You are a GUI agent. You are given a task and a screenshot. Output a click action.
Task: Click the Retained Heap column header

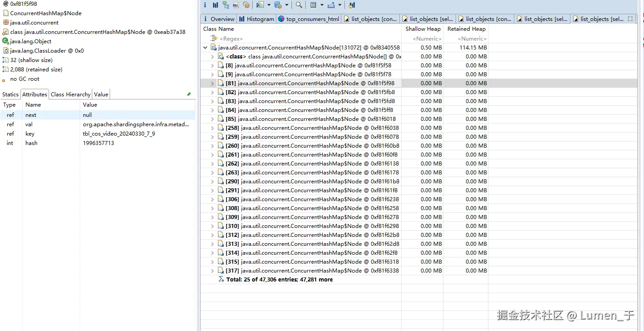[x=466, y=29]
